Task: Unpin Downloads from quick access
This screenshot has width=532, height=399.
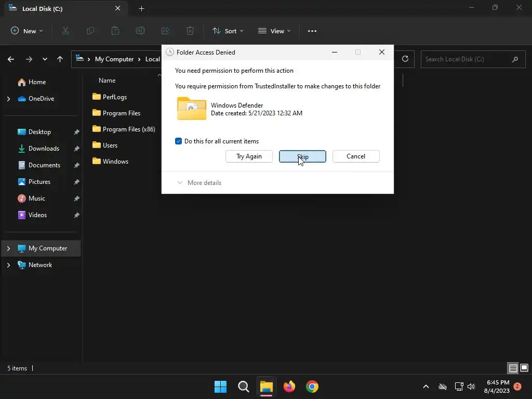Action: coord(77,149)
